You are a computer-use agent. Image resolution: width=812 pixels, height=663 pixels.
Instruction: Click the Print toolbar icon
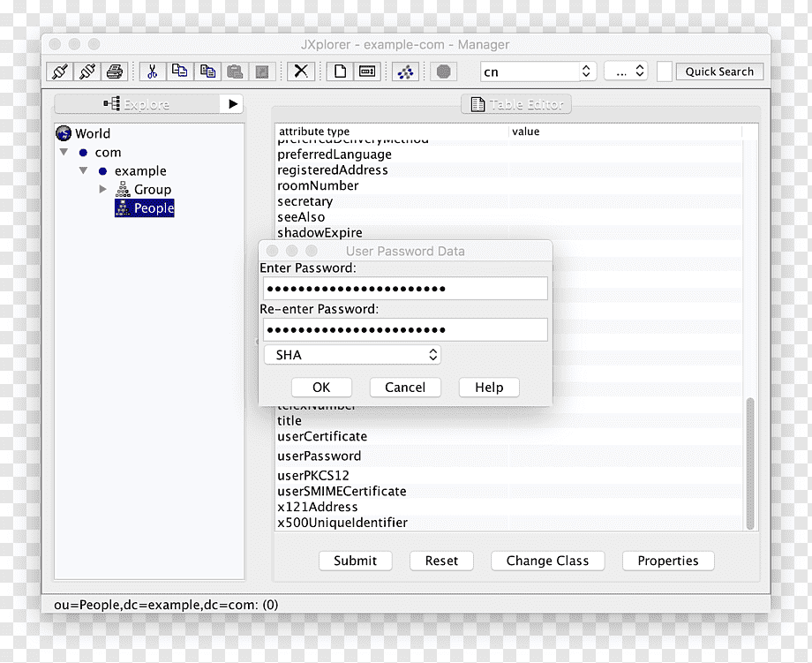[115, 72]
